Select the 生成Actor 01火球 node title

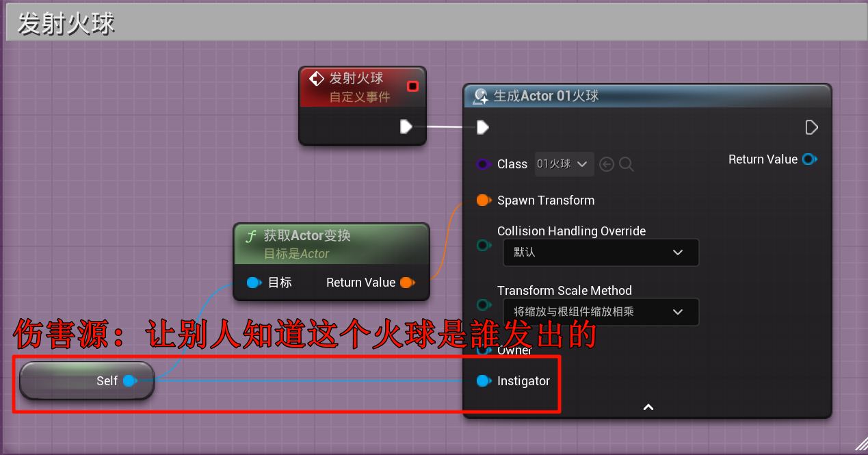click(x=546, y=96)
